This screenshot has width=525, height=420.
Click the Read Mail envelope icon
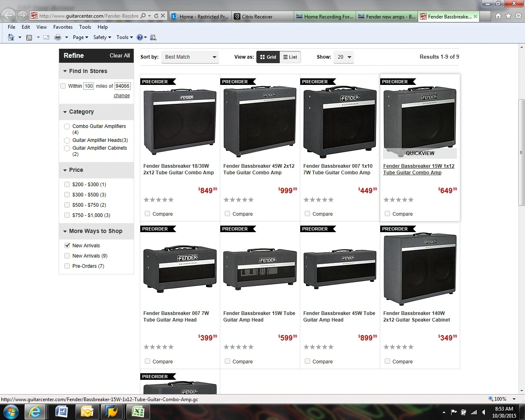coord(46,37)
